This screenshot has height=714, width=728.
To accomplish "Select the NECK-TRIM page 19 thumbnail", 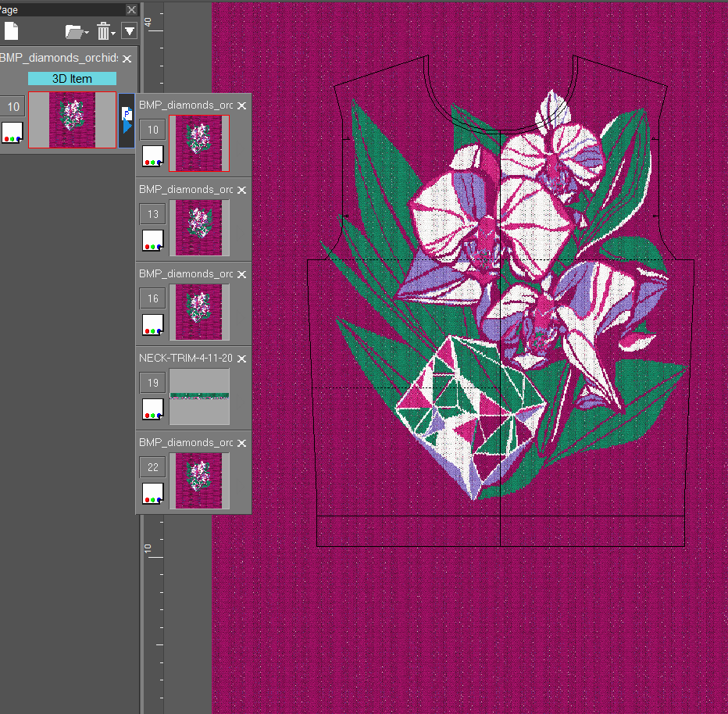I will 199,397.
